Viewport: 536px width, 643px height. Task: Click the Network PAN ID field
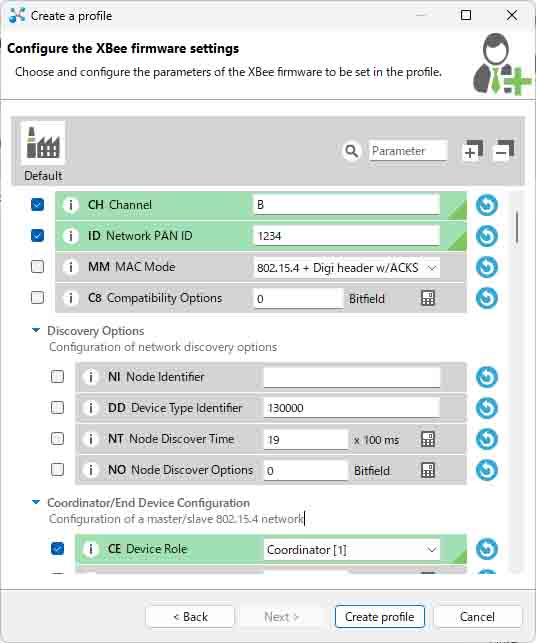pyautogui.click(x=347, y=236)
